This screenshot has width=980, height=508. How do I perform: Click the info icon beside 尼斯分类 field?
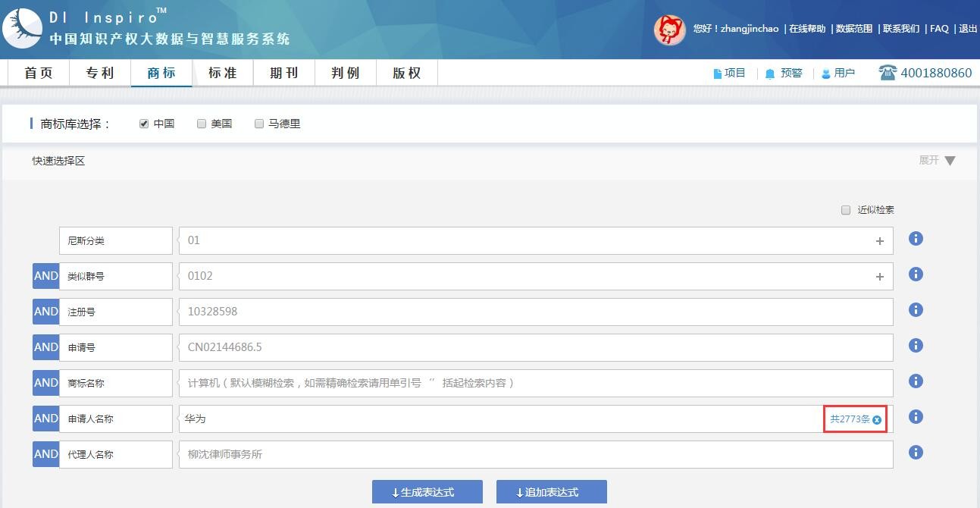(916, 239)
